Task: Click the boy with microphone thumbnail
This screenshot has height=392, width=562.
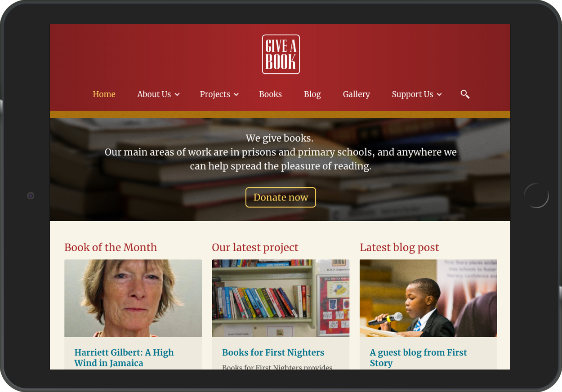Action: [x=428, y=298]
